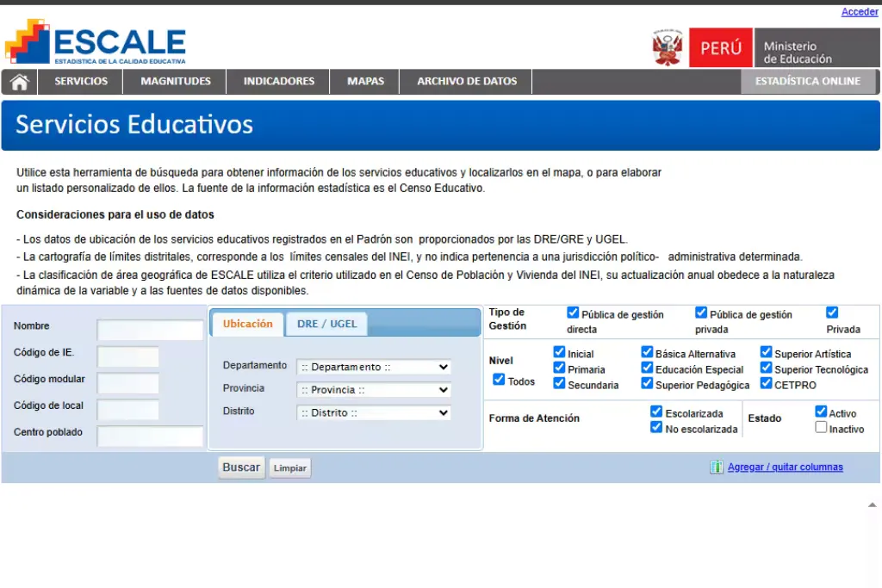
Task: Click the home icon in the navigation bar
Action: click(19, 81)
